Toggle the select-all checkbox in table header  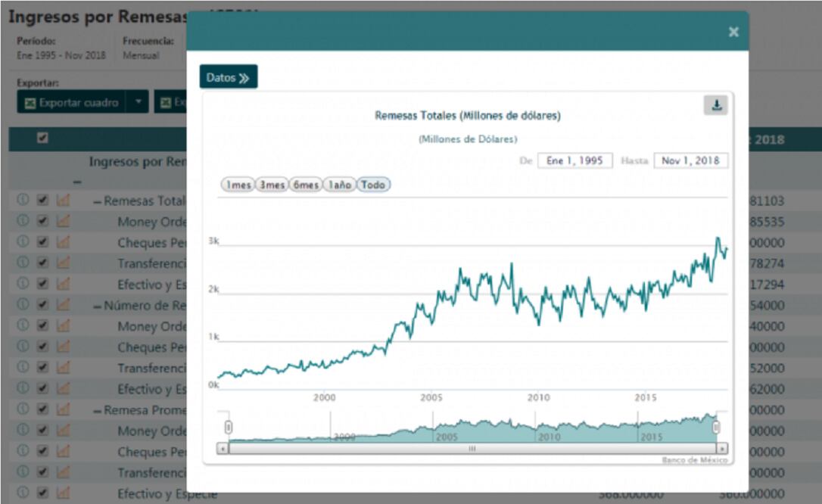[43, 138]
